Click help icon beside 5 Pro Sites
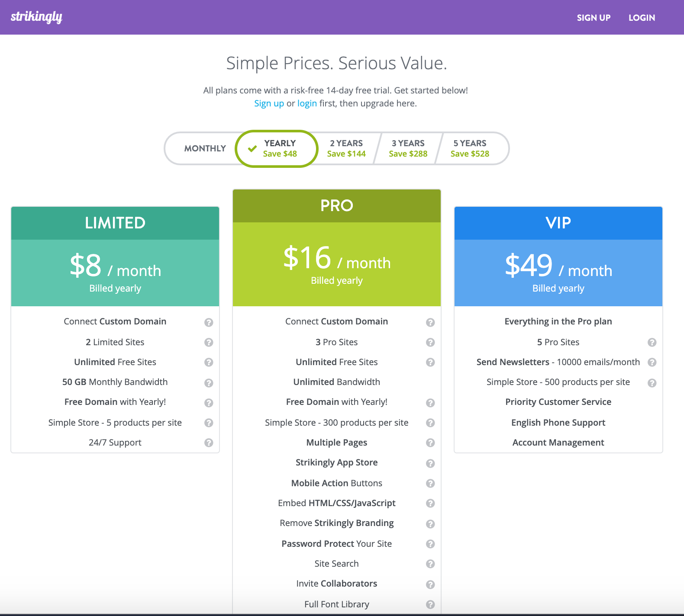Image resolution: width=684 pixels, height=616 pixels. 652,342
